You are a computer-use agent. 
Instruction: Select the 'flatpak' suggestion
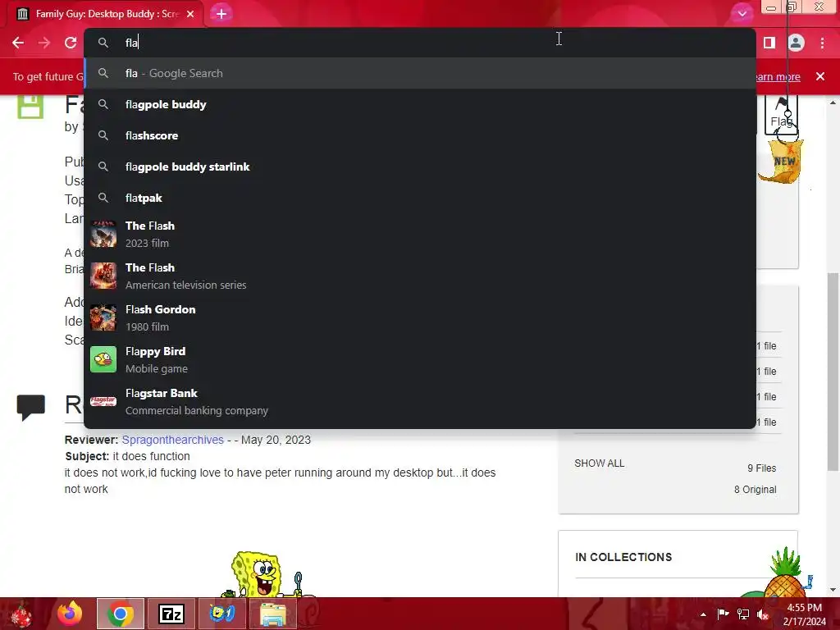[420, 198]
